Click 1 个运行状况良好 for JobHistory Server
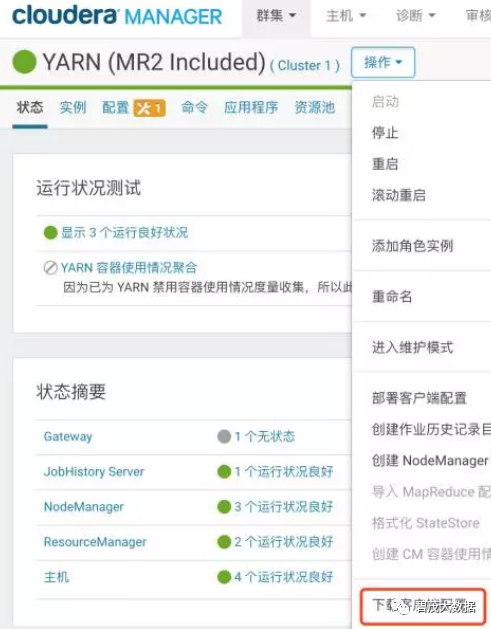Image resolution: width=491 pixels, height=629 pixels. 284,471
